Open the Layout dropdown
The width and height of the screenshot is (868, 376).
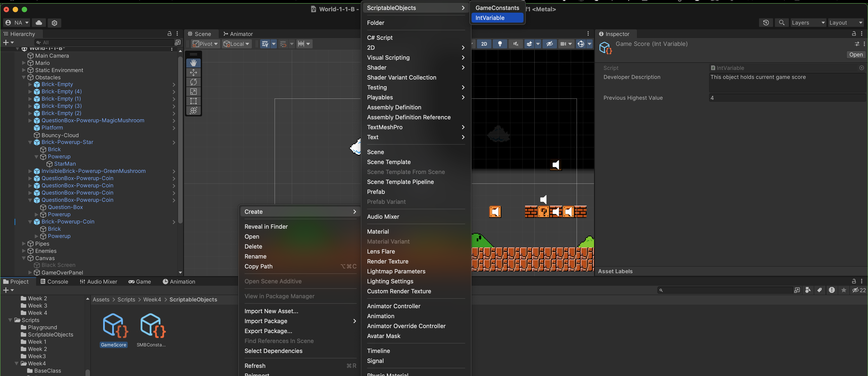click(846, 23)
